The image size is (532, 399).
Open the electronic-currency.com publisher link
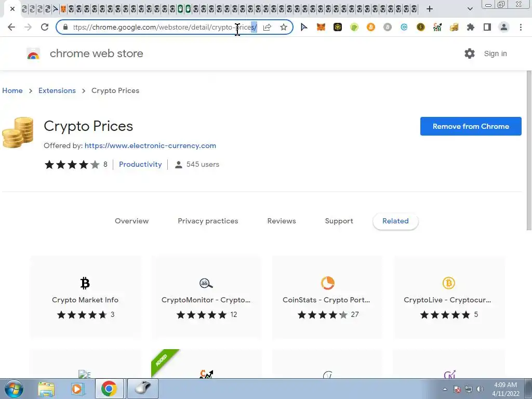pyautogui.click(x=150, y=145)
